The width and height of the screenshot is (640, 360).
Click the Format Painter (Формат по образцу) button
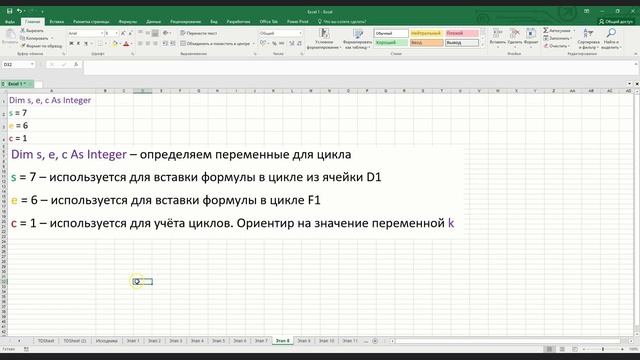[42, 46]
